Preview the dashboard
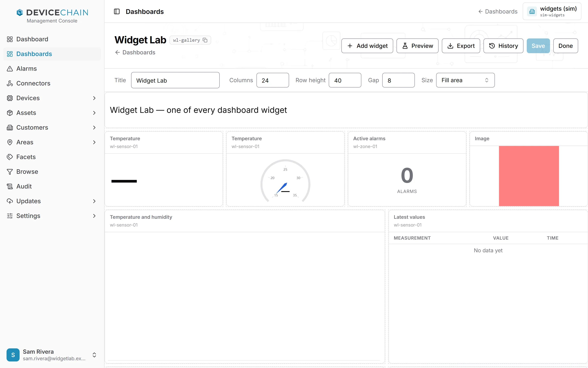This screenshot has width=588, height=368. pyautogui.click(x=418, y=46)
